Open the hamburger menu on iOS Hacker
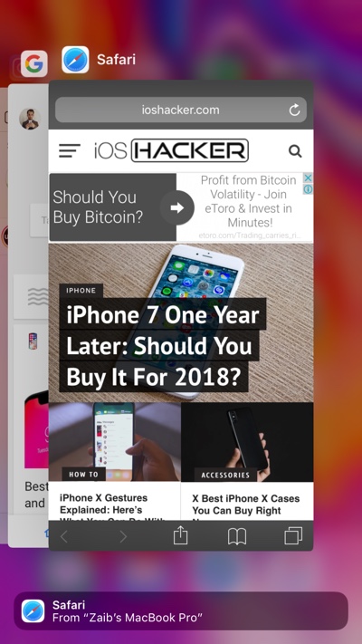The height and width of the screenshot is (644, 362). click(70, 150)
